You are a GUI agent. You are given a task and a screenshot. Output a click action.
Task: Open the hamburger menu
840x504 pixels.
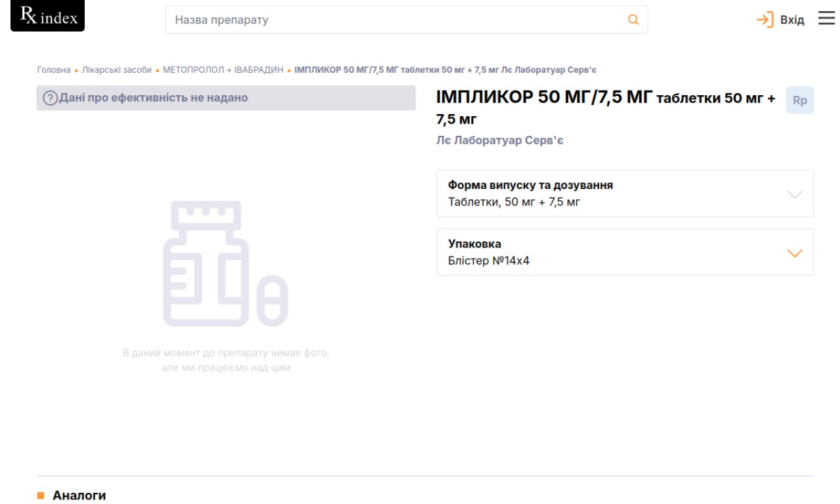tap(826, 18)
